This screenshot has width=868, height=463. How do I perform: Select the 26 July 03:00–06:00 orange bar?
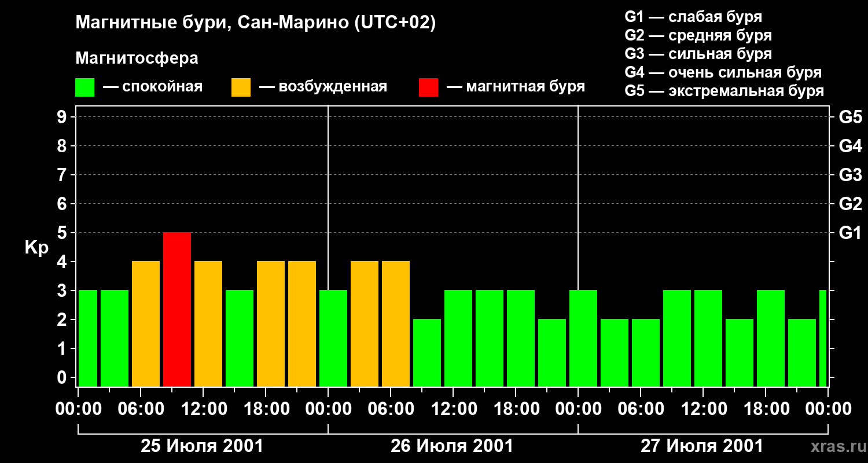point(365,324)
